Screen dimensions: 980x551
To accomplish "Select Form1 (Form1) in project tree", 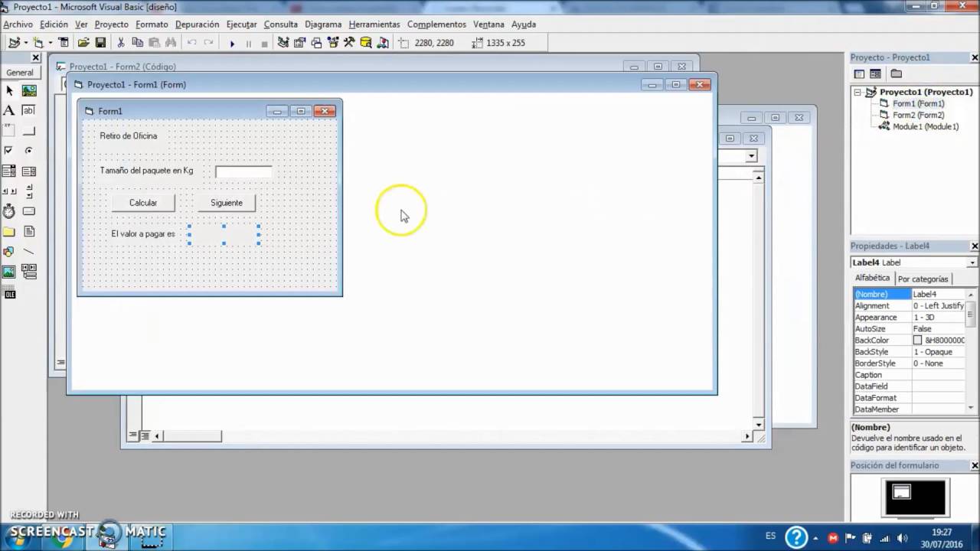I will pyautogui.click(x=918, y=103).
